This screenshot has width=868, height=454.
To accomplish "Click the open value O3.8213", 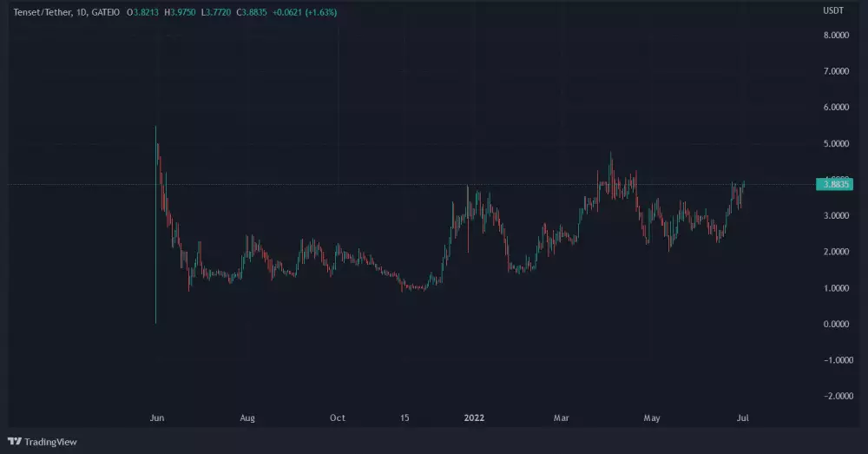I will [142, 12].
